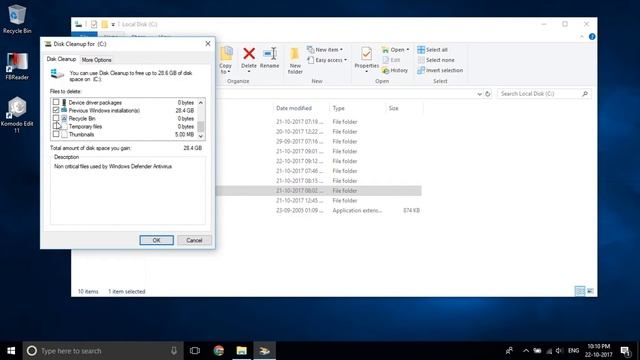Screen dimensions: 640x360
Task: Click Invert selection in the ribbon
Action: 440,70
